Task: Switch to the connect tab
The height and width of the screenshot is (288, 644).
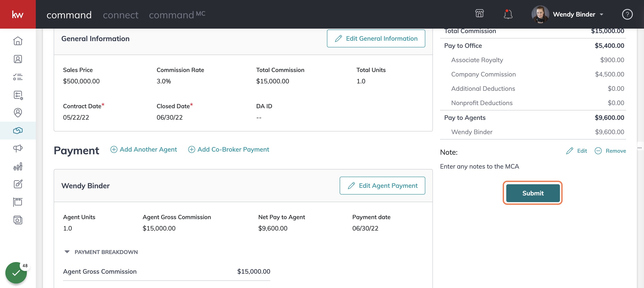Action: click(x=121, y=15)
